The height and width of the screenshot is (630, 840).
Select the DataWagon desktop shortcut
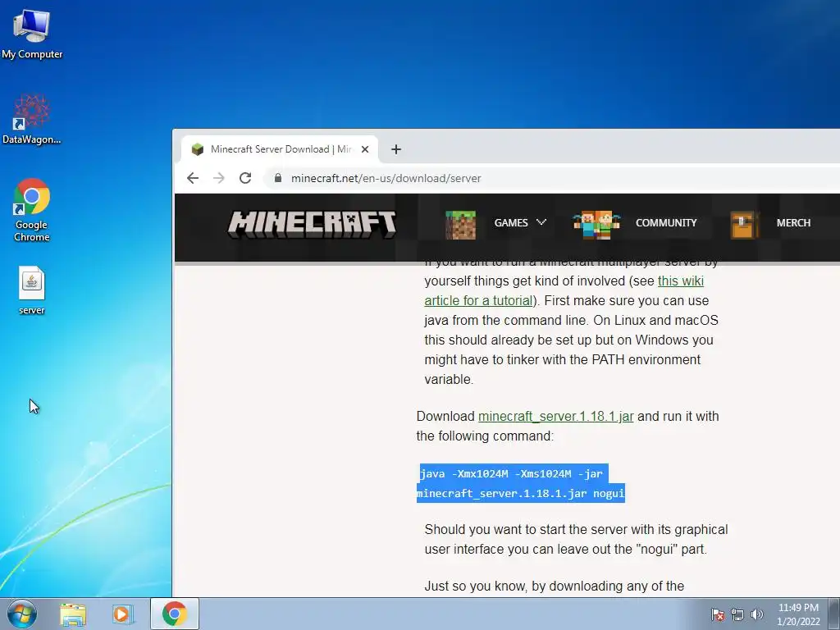click(32, 119)
